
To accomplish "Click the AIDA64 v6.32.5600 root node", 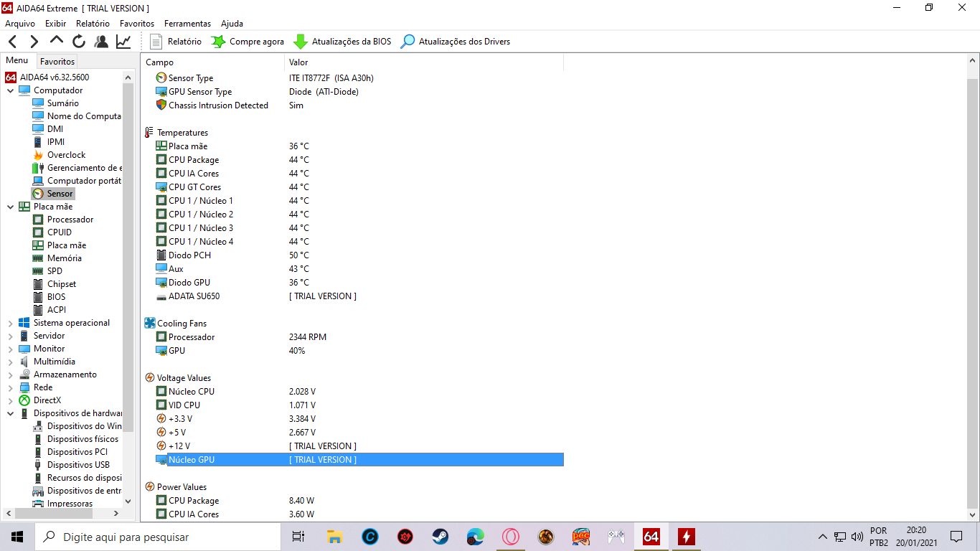I will coord(54,77).
